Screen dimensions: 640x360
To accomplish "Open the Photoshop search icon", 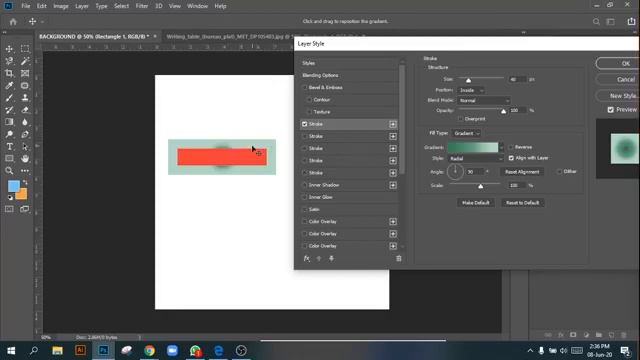I will pyautogui.click(x=596, y=22).
